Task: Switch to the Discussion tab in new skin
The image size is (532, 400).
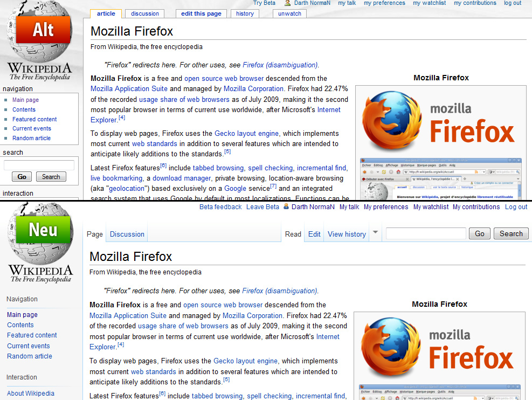Action: (127, 234)
